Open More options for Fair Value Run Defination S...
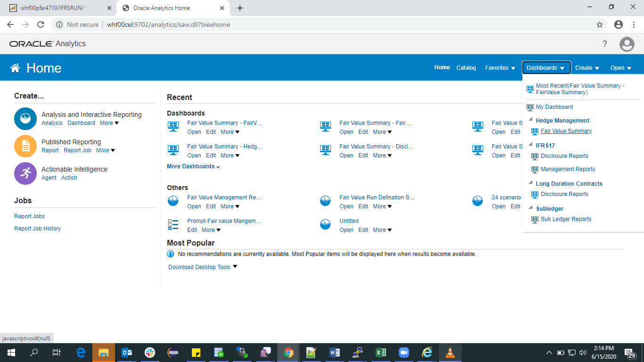This screenshot has width=644, height=362. point(382,206)
